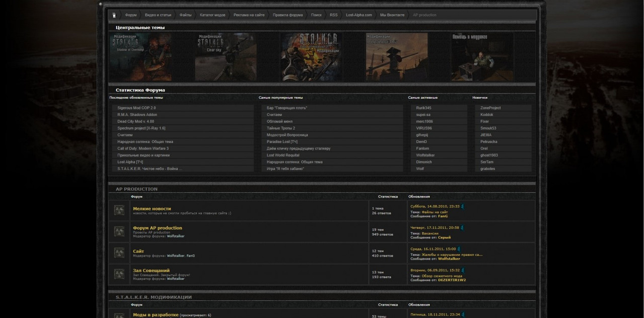Open the fourth central theme windmill thumbnail

click(x=397, y=57)
